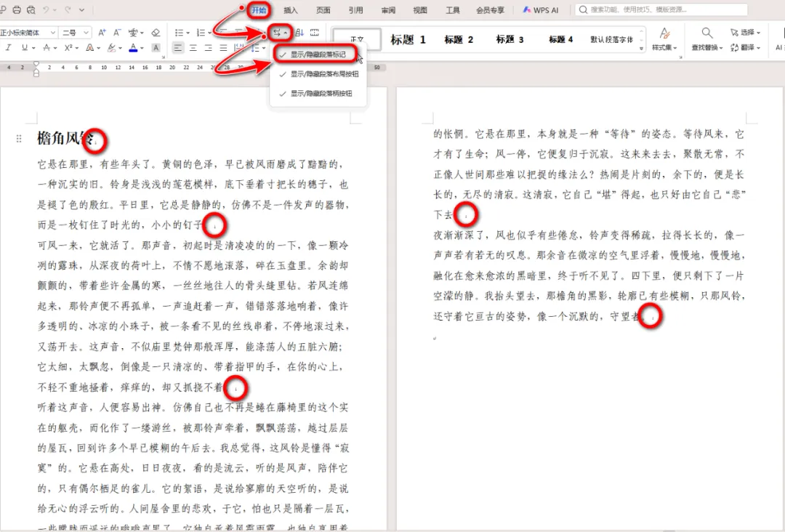Screen dimensions: 785x532
Task: Click the numbered list icon
Action: tap(201, 33)
